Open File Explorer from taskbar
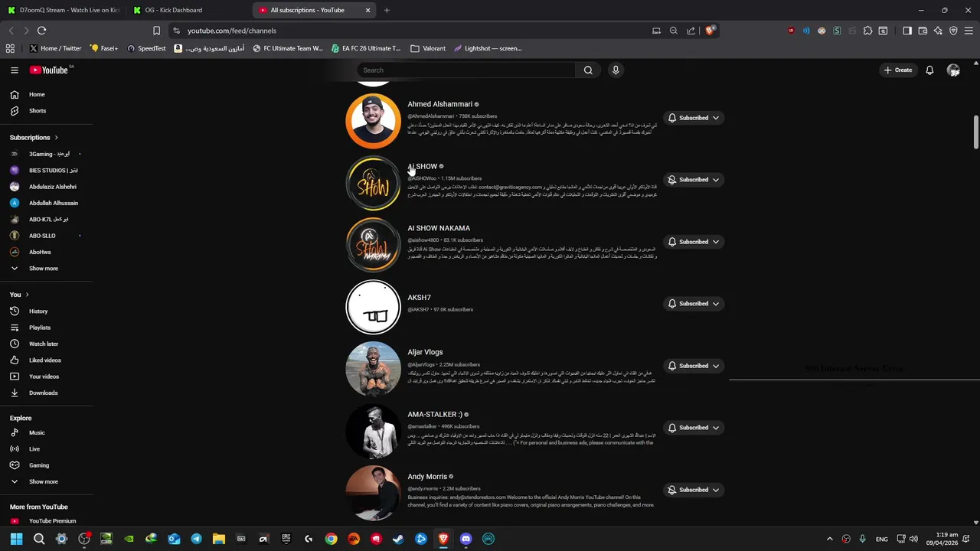980x551 pixels. coord(218,539)
